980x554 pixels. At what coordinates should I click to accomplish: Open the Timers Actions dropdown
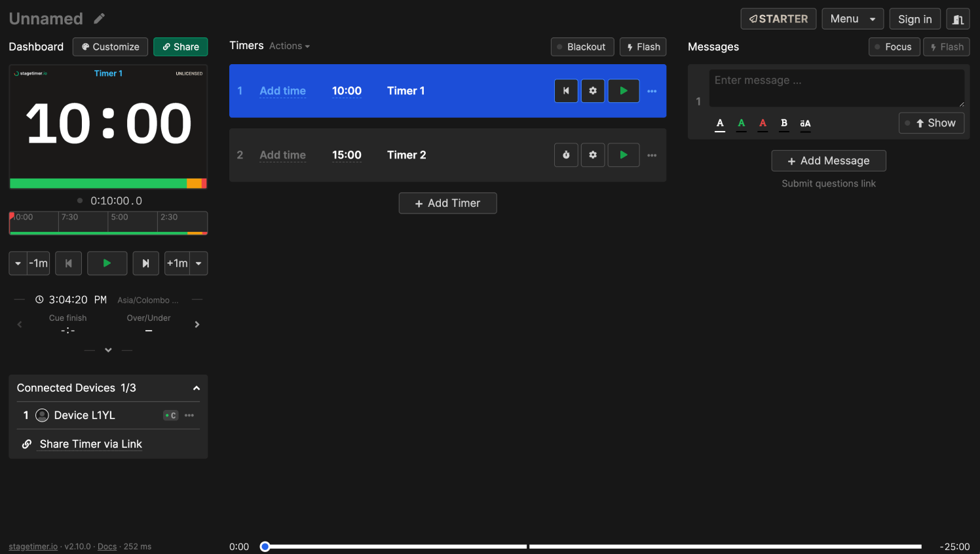click(x=290, y=46)
